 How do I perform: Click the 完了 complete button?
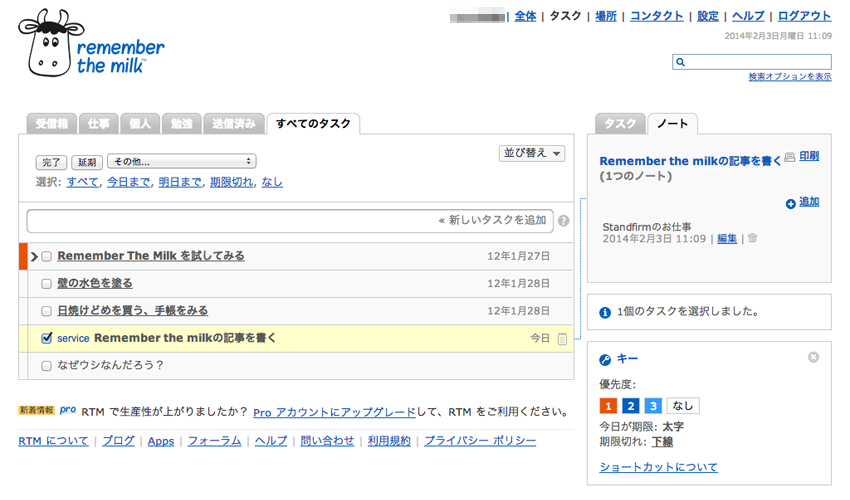coord(51,162)
